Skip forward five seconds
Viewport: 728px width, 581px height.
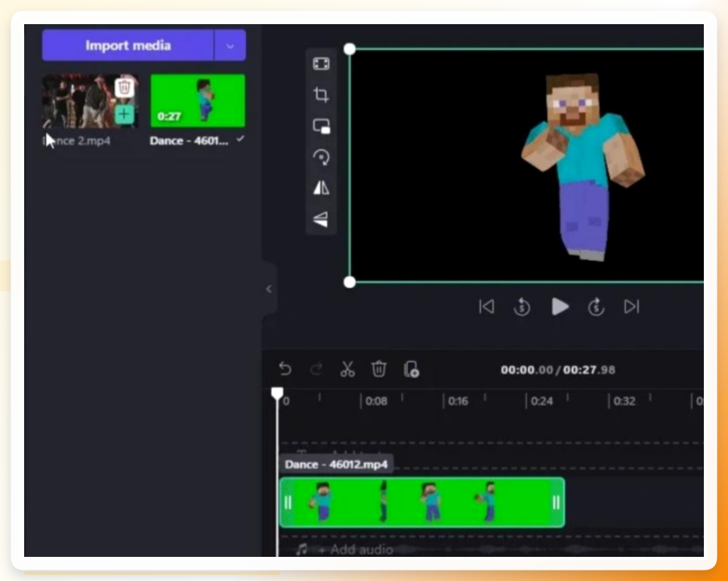coord(596,307)
